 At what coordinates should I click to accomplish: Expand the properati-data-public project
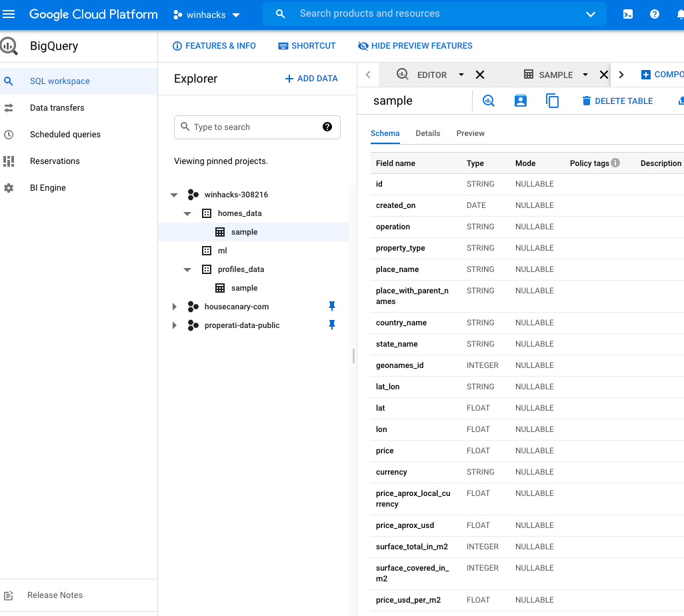tap(175, 325)
